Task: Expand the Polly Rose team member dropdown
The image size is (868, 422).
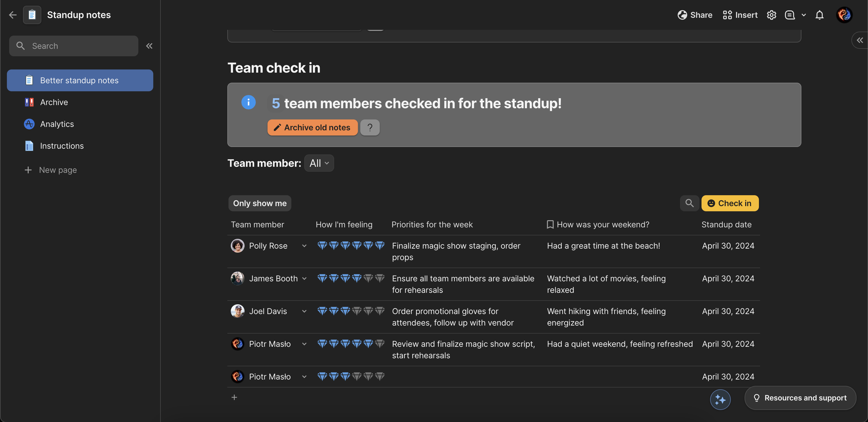Action: 304,246
